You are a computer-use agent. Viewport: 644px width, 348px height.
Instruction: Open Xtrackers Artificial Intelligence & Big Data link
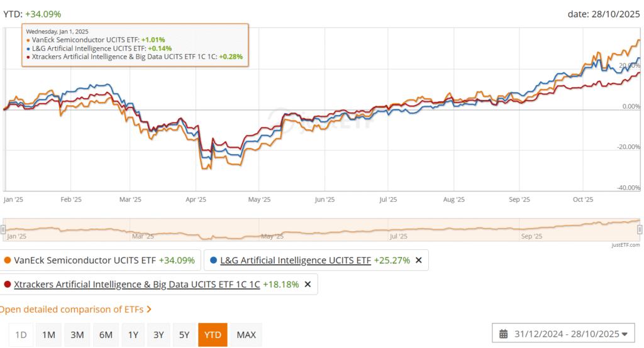pos(136,284)
